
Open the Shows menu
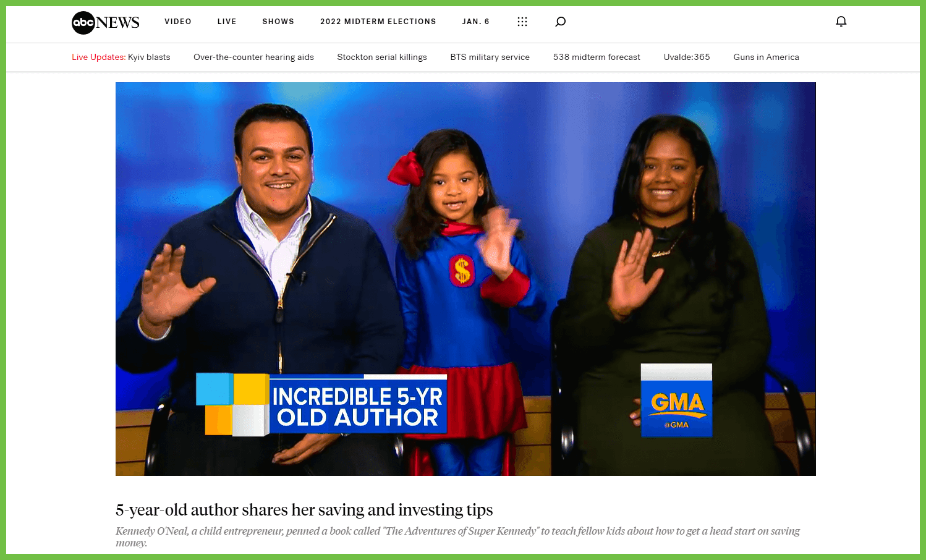coord(278,22)
